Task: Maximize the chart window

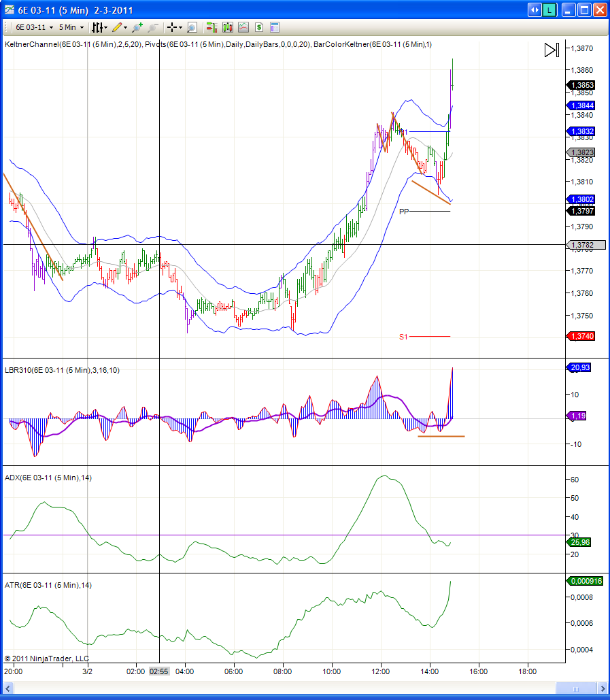Action: 584,10
